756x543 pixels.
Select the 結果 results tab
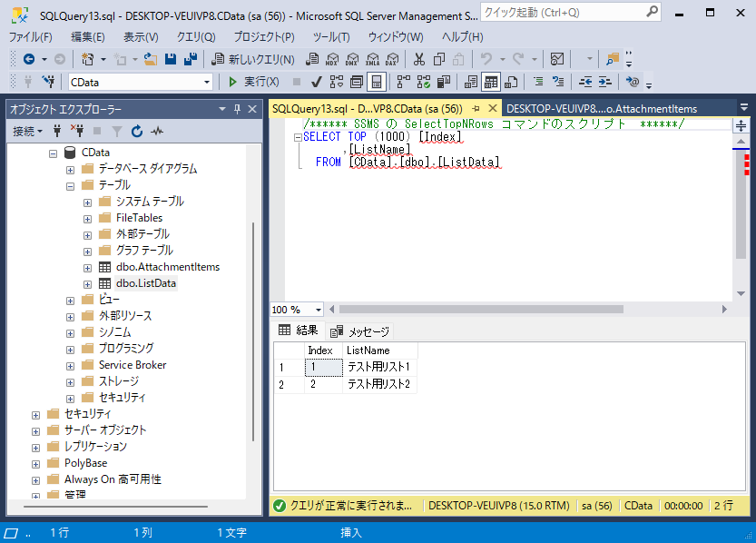click(299, 331)
